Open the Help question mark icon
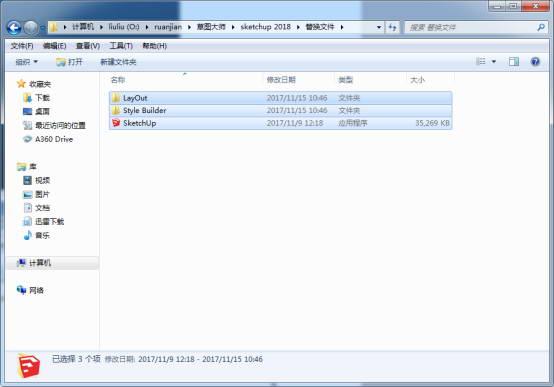554x387 pixels. click(x=535, y=62)
